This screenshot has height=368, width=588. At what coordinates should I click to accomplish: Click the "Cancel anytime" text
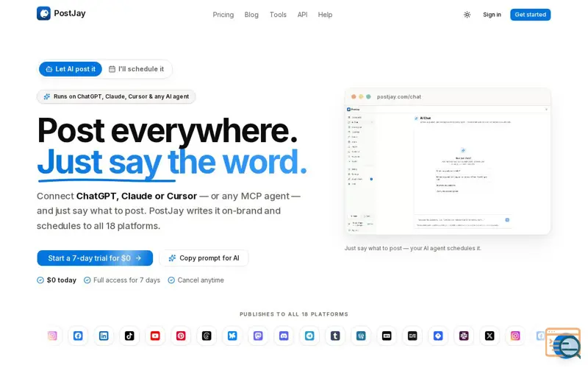[201, 280]
